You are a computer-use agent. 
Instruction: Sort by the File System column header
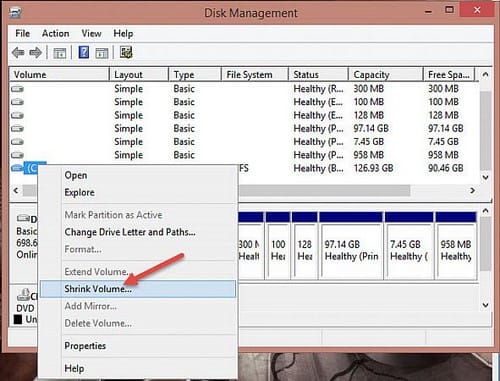coord(255,75)
